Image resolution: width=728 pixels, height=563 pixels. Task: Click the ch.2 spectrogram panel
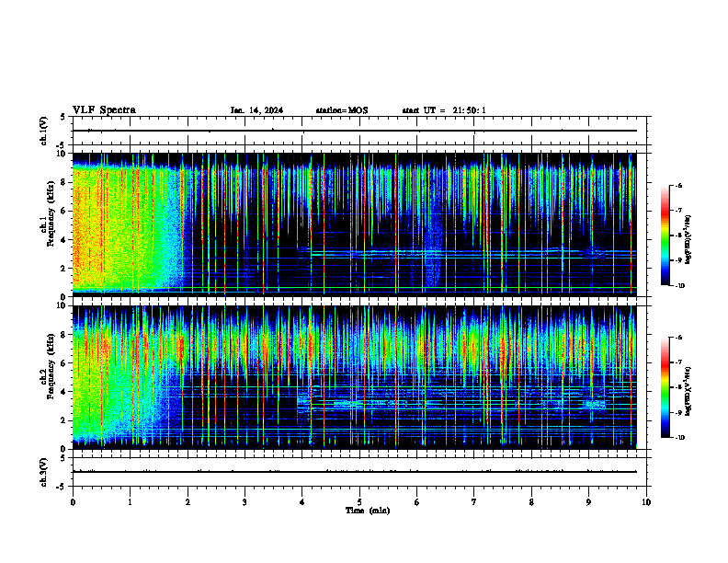tap(354, 377)
